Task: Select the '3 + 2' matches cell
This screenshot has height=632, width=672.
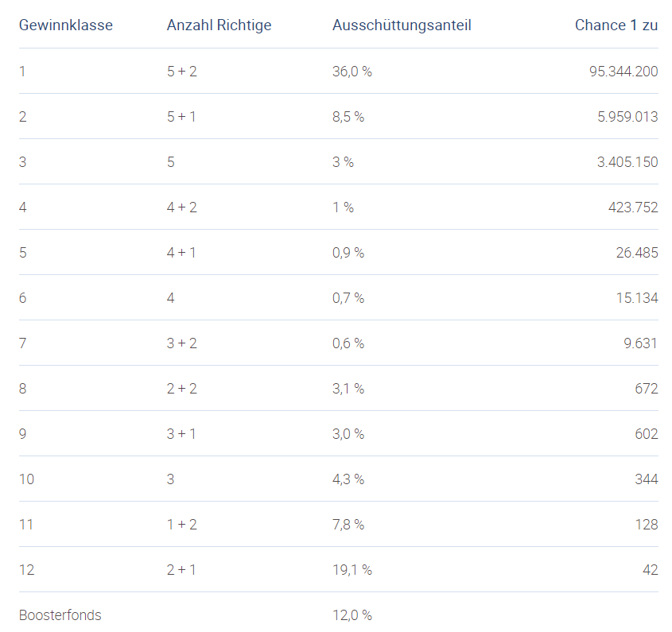Action: (x=181, y=343)
